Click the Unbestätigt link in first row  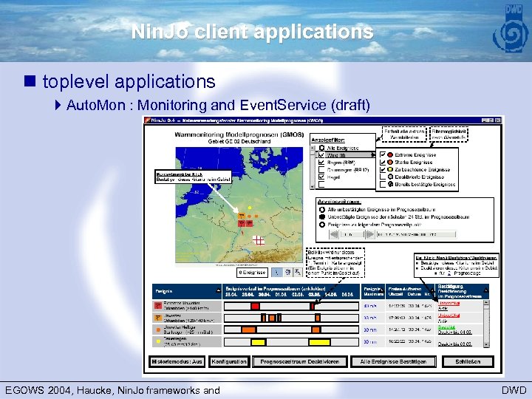(449, 304)
